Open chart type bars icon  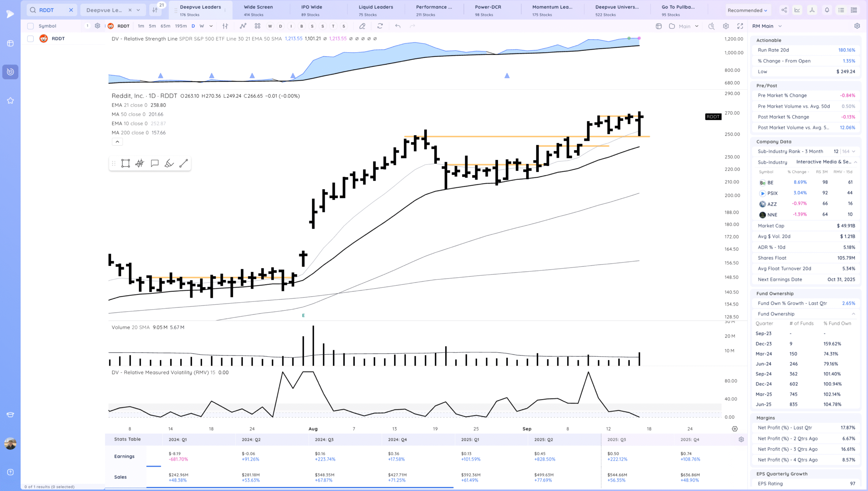coord(225,26)
